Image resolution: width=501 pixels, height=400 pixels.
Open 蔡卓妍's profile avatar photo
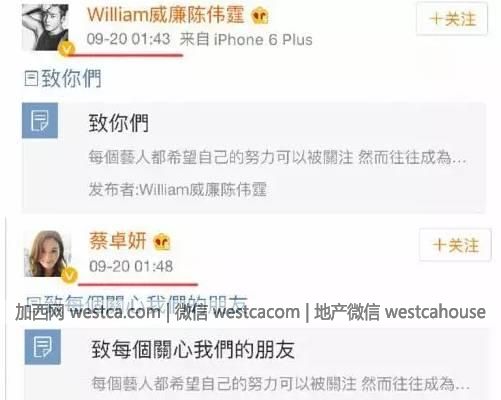pos(48,253)
